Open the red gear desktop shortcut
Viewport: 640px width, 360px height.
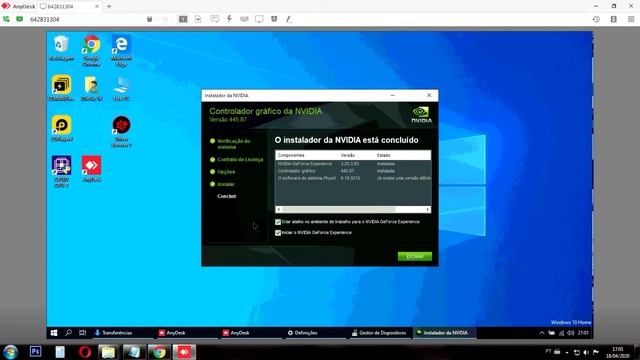click(121, 131)
